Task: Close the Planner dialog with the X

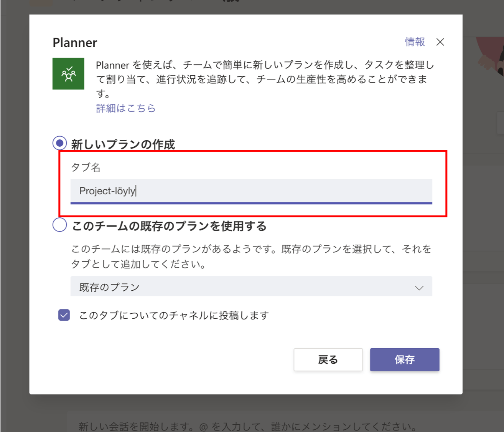Action: 440,42
